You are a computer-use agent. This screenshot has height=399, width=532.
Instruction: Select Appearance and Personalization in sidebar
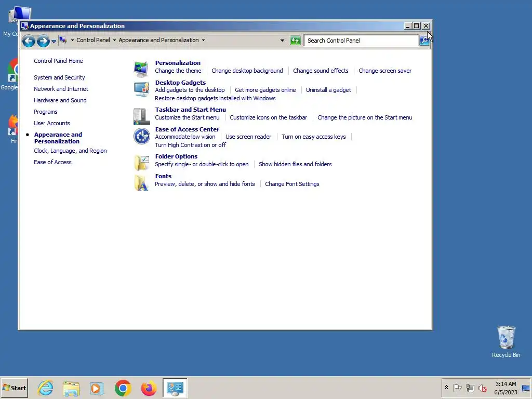click(x=58, y=138)
